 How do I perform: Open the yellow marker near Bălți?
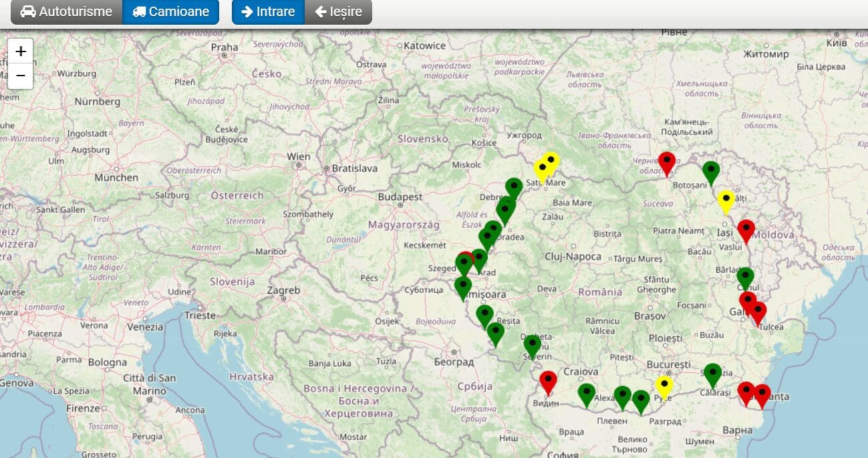726,201
